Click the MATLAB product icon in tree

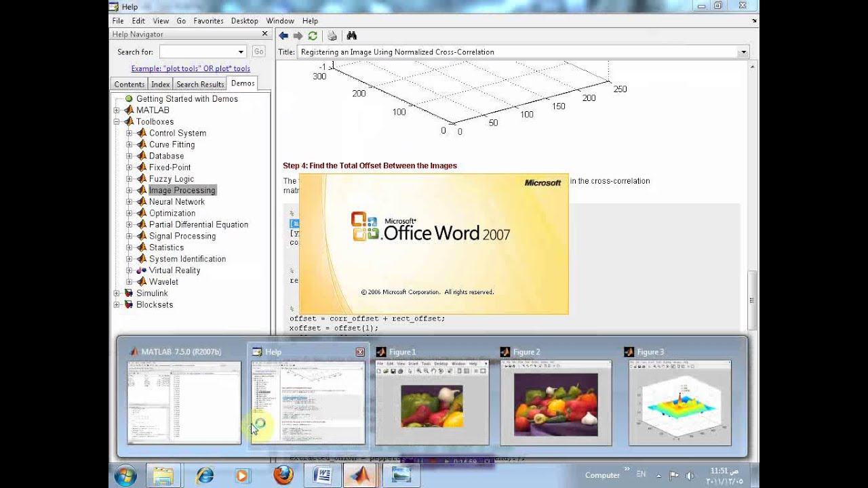coord(129,110)
